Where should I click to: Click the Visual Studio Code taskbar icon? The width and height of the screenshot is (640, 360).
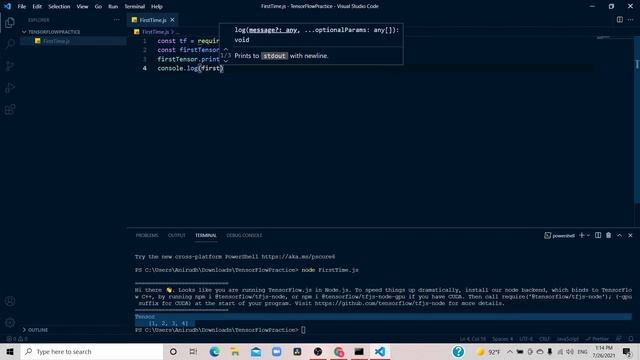380,351
